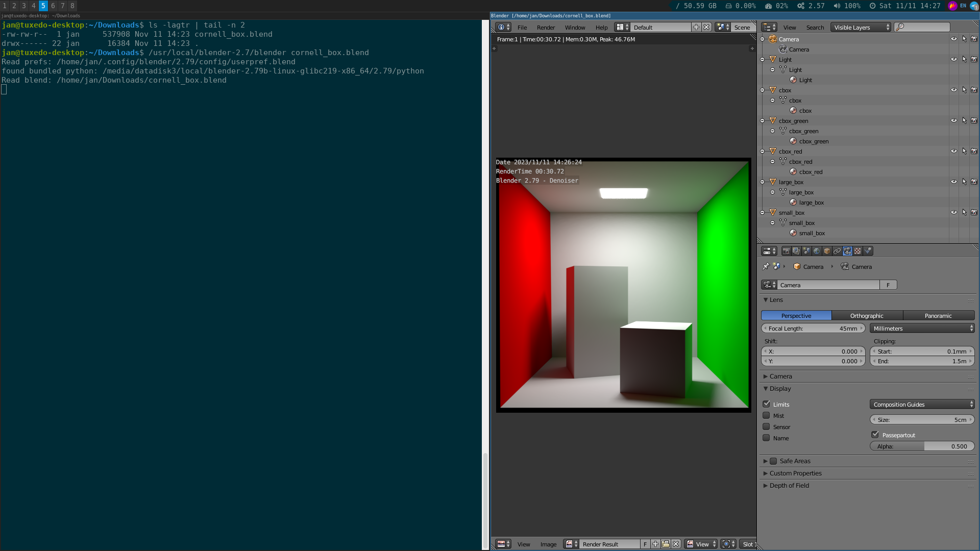The width and height of the screenshot is (980, 551).
Task: Click the pin icon in properties breadcrumb
Action: click(766, 266)
